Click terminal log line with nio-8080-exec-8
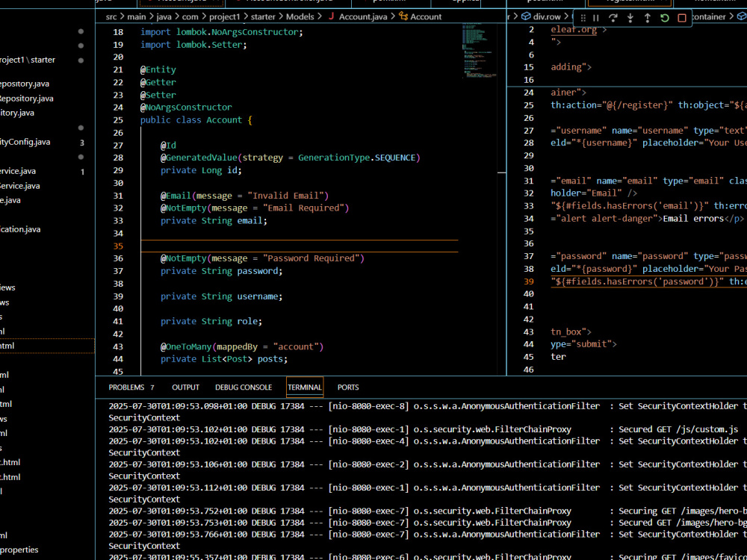The width and height of the screenshot is (747, 560). click(427, 405)
